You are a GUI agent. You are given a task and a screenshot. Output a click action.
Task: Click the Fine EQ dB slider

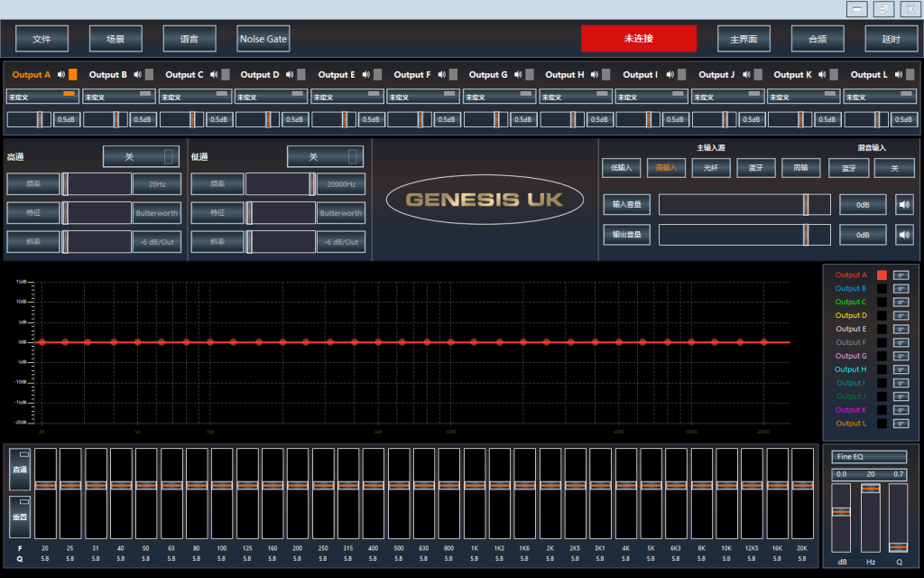(841, 517)
